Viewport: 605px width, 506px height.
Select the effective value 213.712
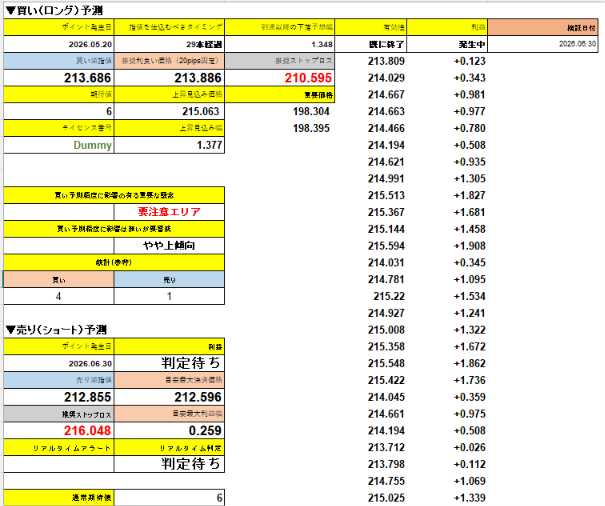(386, 447)
